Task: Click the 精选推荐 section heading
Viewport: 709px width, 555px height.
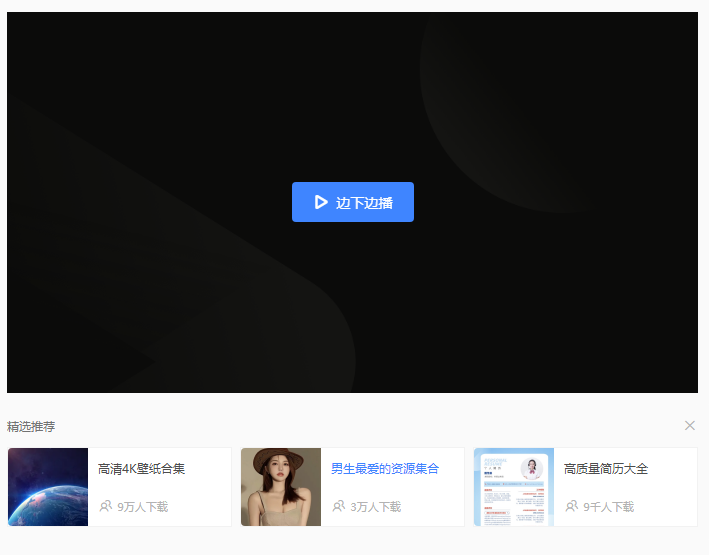Action: tap(31, 426)
